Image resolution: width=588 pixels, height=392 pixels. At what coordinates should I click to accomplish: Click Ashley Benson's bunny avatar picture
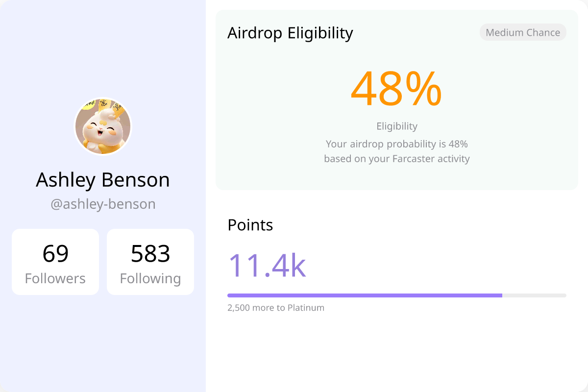pyautogui.click(x=103, y=126)
